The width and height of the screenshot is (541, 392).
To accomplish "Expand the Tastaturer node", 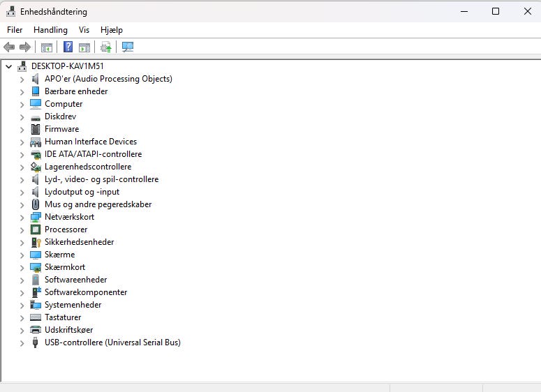I will (22, 318).
